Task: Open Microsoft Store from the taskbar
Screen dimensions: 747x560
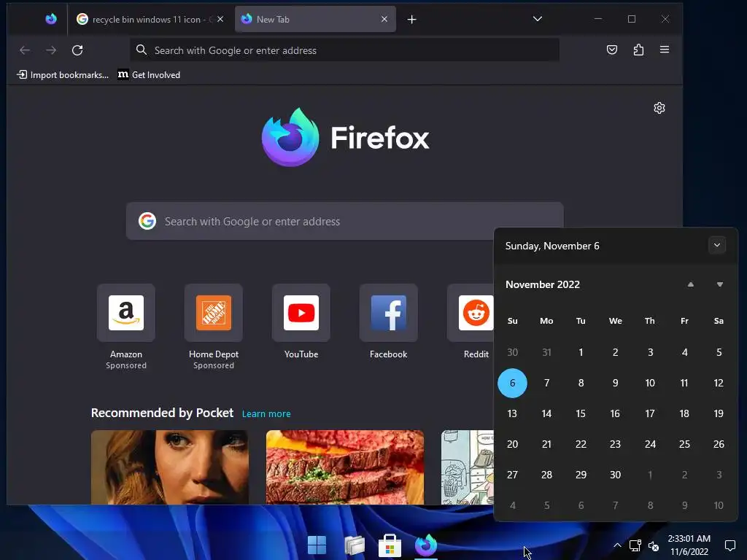Action: (x=390, y=545)
